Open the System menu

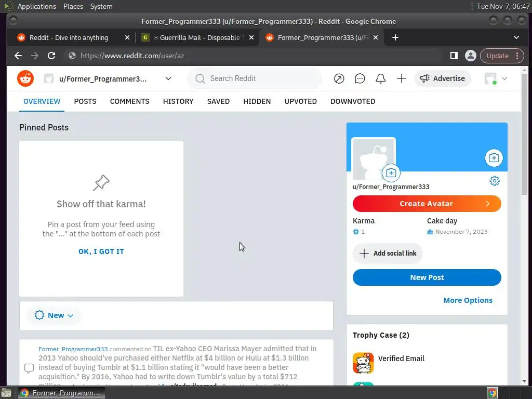101,6
